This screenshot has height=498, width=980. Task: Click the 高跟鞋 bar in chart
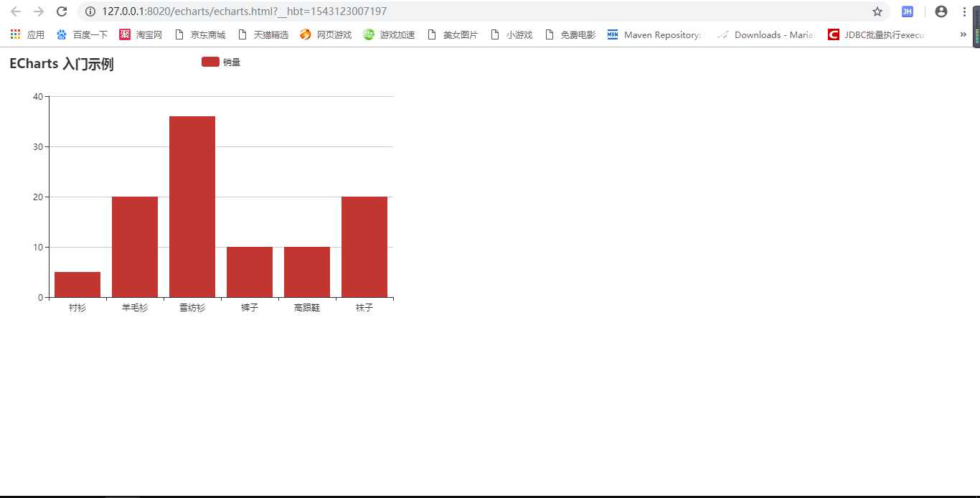point(307,272)
